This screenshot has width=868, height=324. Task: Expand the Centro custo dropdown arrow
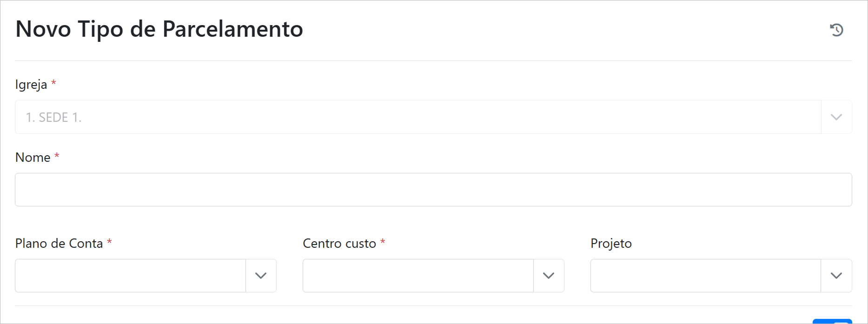(x=549, y=276)
